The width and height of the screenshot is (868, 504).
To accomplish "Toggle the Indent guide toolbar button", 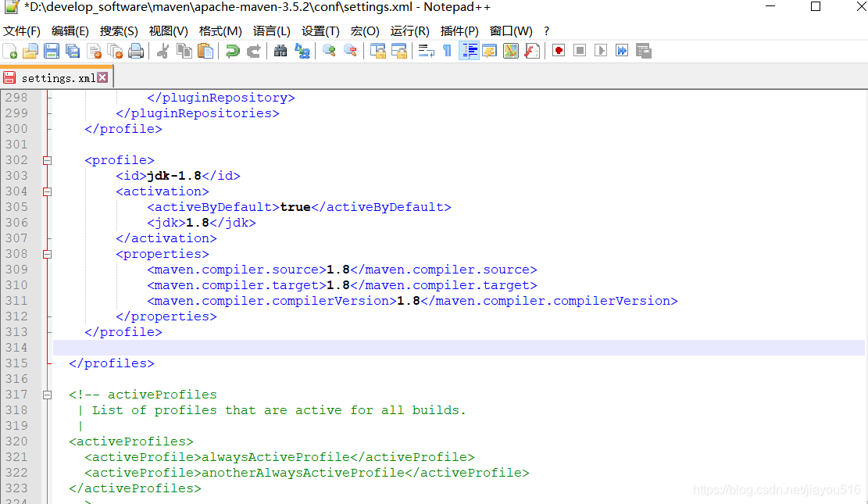I will point(469,51).
